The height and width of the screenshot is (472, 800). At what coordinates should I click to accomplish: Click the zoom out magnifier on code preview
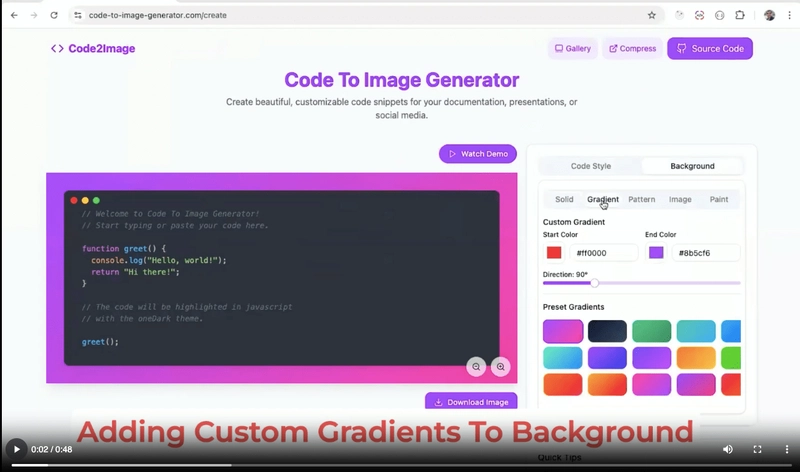[476, 366]
